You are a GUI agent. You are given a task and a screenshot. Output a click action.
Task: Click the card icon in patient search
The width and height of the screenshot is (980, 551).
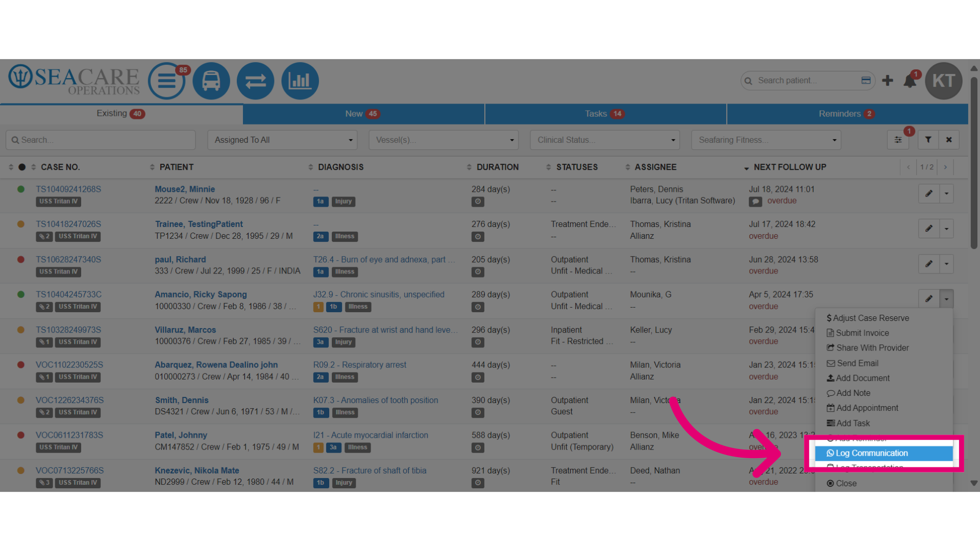[866, 80]
